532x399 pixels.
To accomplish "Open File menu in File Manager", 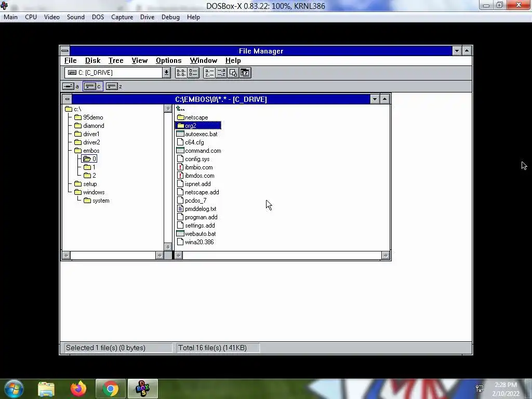I will (x=71, y=60).
